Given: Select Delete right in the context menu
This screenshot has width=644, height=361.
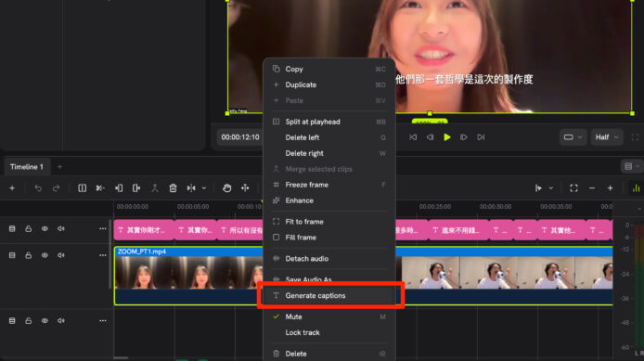Looking at the screenshot, I should 329,153.
